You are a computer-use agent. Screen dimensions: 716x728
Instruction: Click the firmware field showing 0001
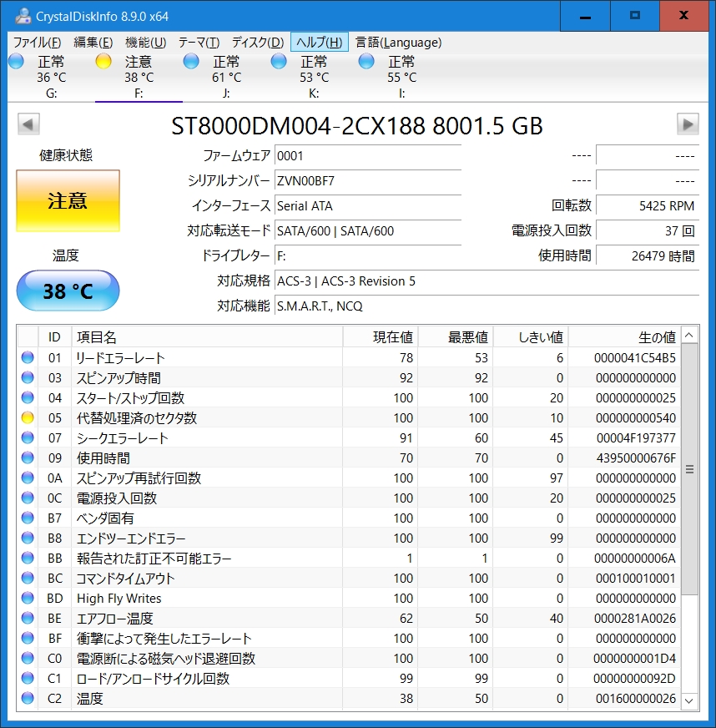point(367,156)
